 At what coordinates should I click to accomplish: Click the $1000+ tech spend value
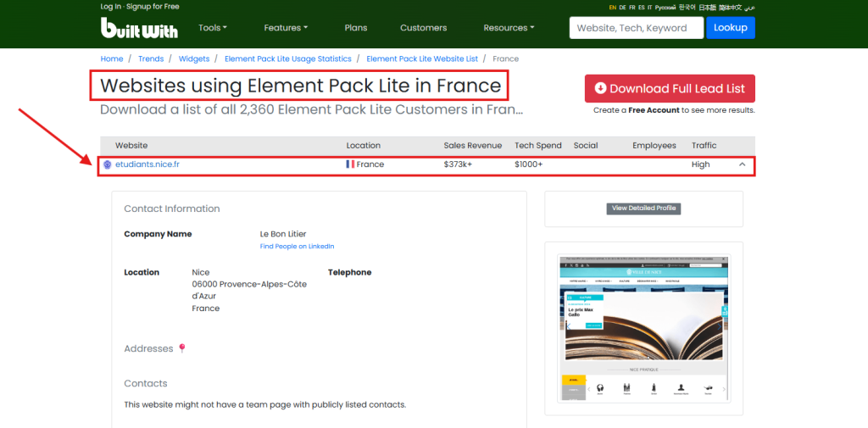tap(529, 164)
